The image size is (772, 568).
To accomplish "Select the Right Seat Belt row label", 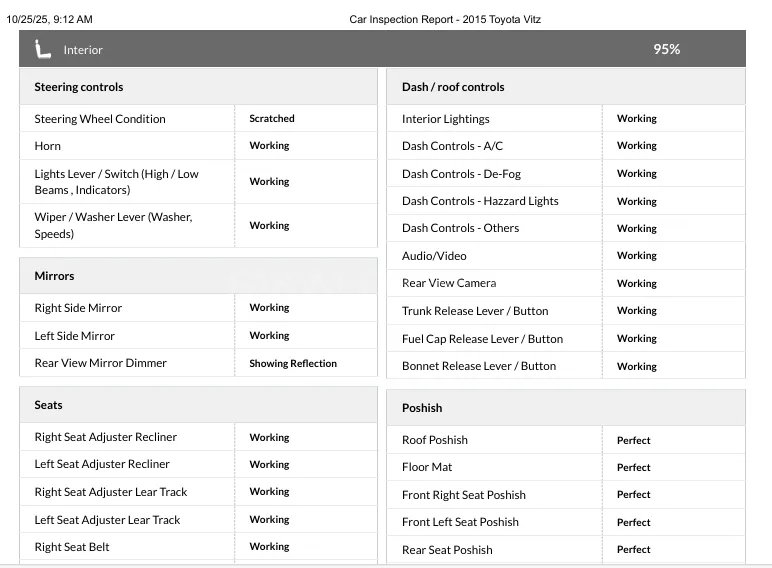I will click(x=72, y=547).
